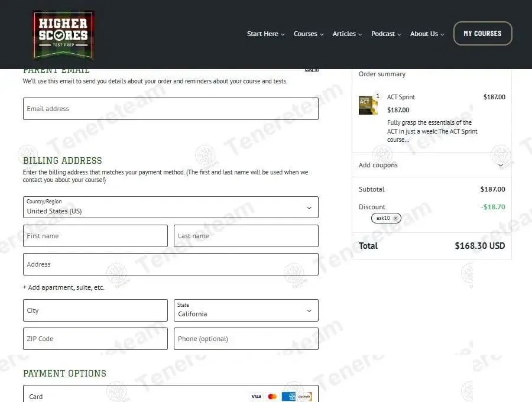Click the Visa card icon

pyautogui.click(x=256, y=396)
